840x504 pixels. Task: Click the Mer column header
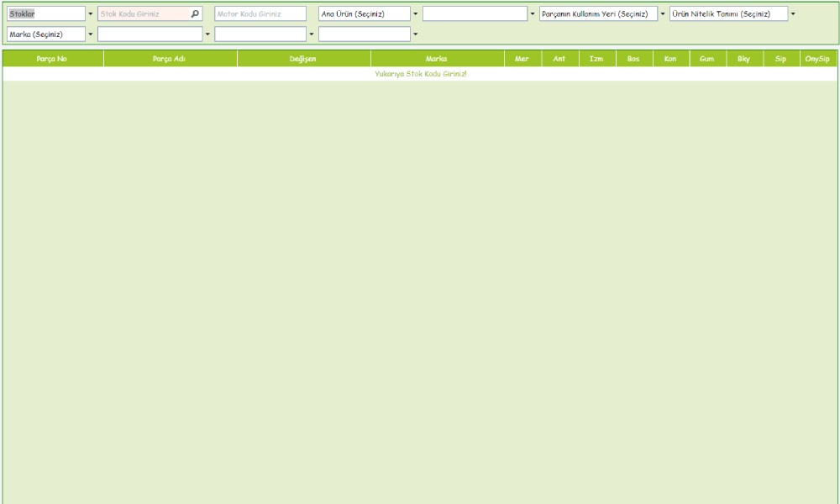522,59
